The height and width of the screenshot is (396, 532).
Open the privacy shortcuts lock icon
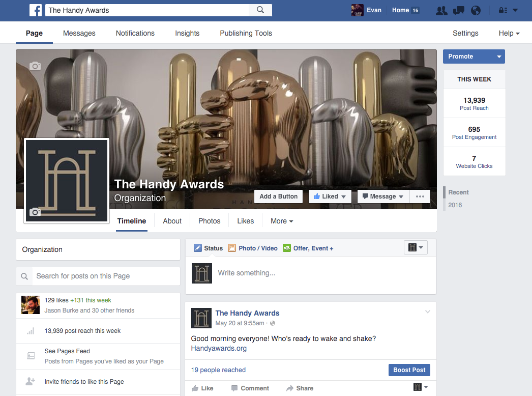pos(503,10)
